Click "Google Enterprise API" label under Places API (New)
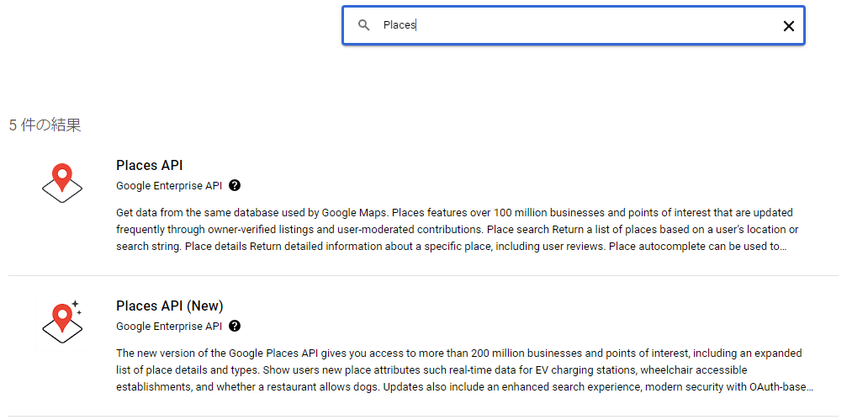 (x=169, y=326)
